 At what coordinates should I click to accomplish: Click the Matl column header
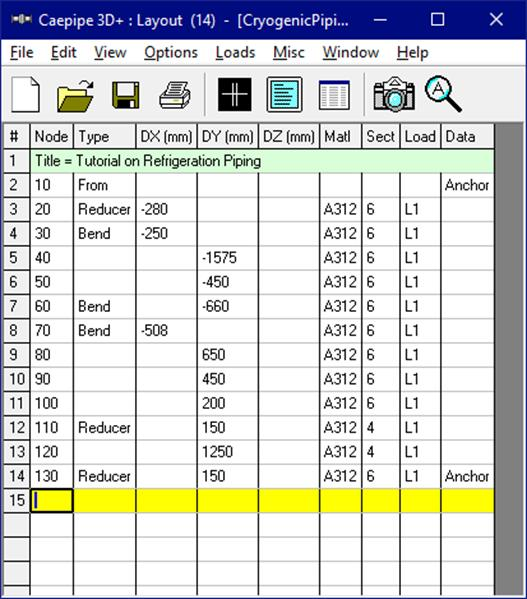tap(341, 136)
